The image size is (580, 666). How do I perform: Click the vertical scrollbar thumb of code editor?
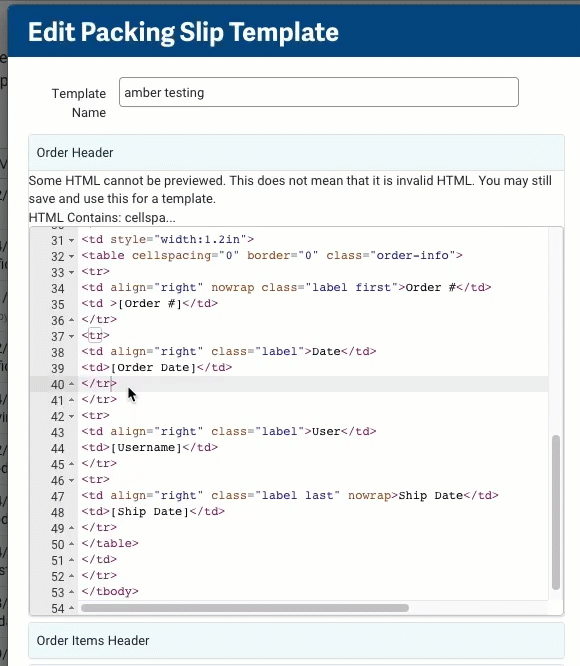(x=555, y=512)
